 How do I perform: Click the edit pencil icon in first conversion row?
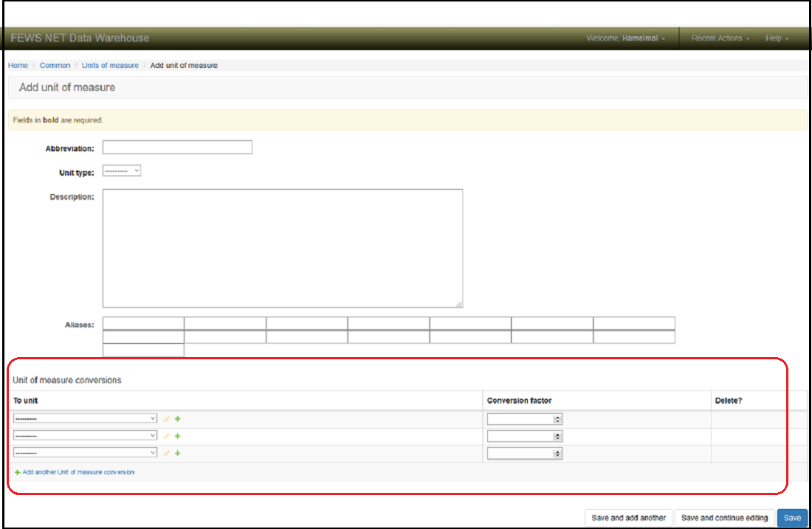click(x=167, y=419)
